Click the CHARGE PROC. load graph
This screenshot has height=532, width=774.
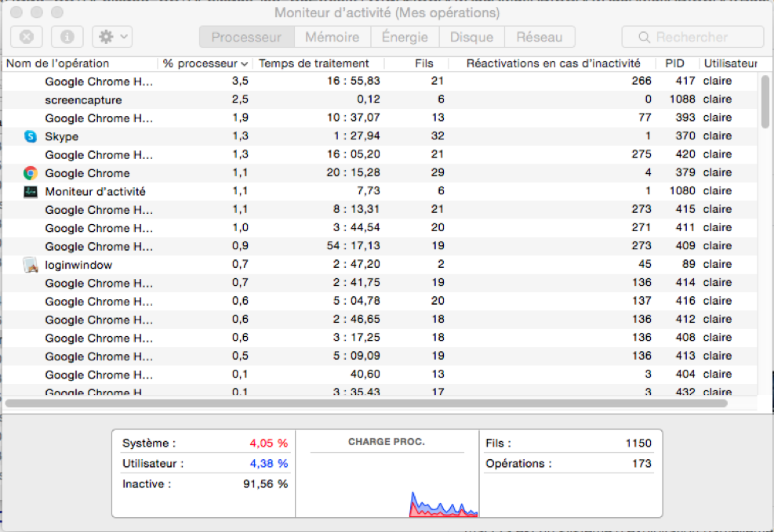(387, 485)
